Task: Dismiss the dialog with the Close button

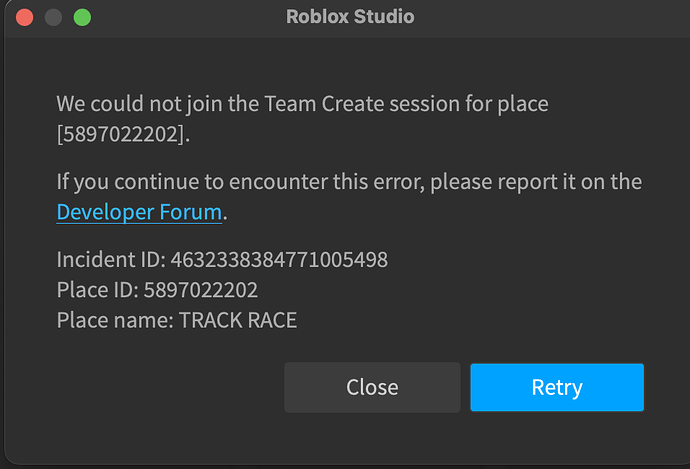Action: (x=372, y=387)
